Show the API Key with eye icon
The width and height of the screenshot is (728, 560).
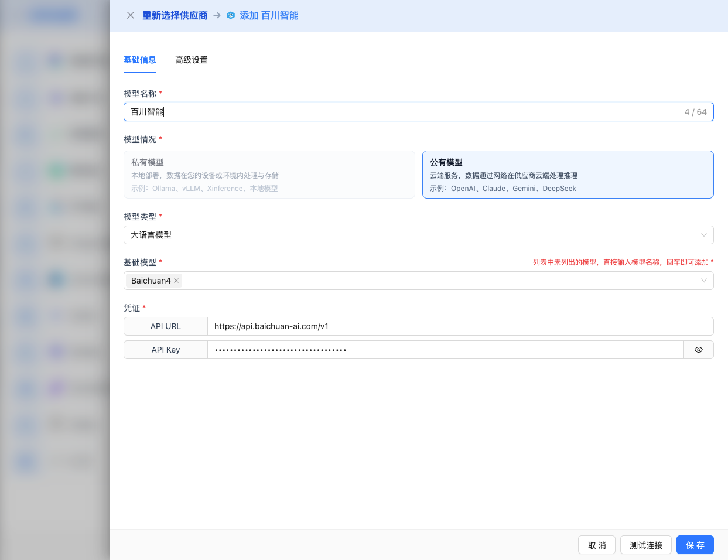[698, 350]
